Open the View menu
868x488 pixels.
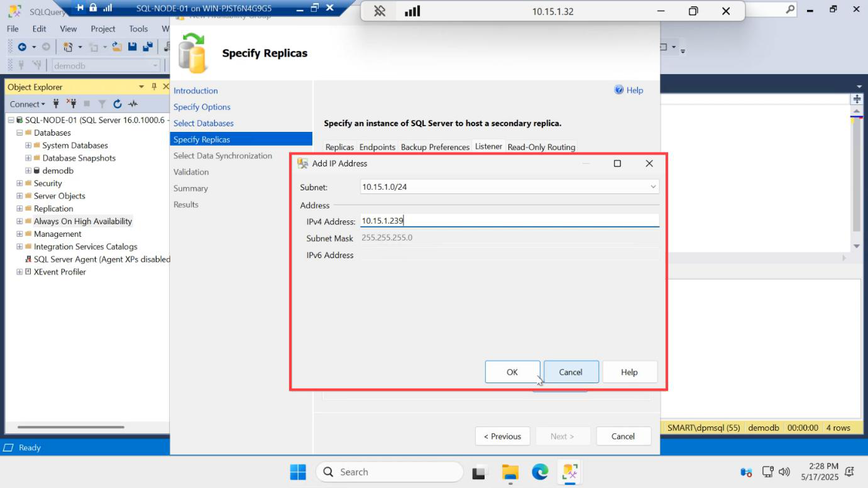tap(68, 29)
